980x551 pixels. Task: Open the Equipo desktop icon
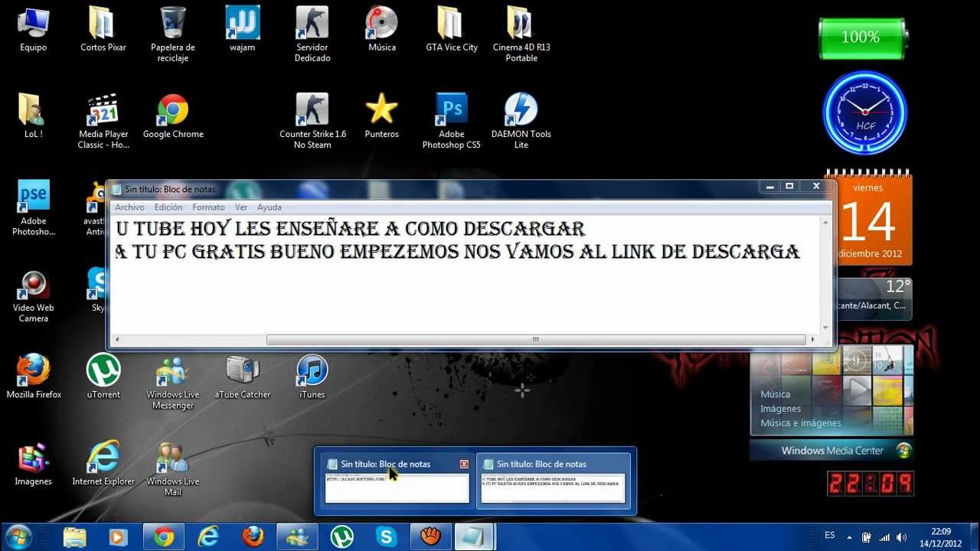(33, 29)
